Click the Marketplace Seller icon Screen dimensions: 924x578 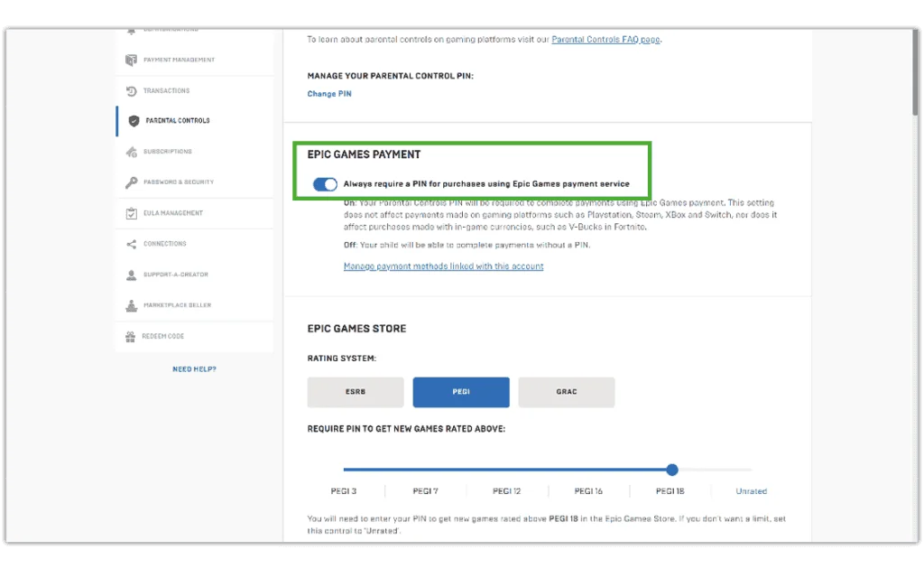[x=131, y=305]
